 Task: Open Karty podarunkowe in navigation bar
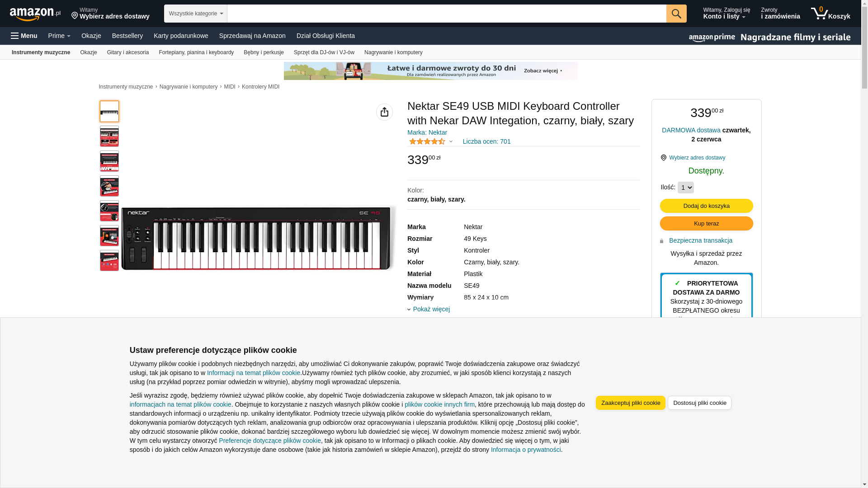(x=181, y=36)
